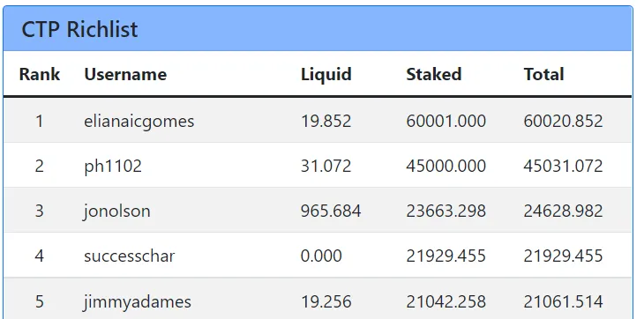Select total value 60020.852
Image resolution: width=644 pixels, height=319 pixels.
click(563, 122)
